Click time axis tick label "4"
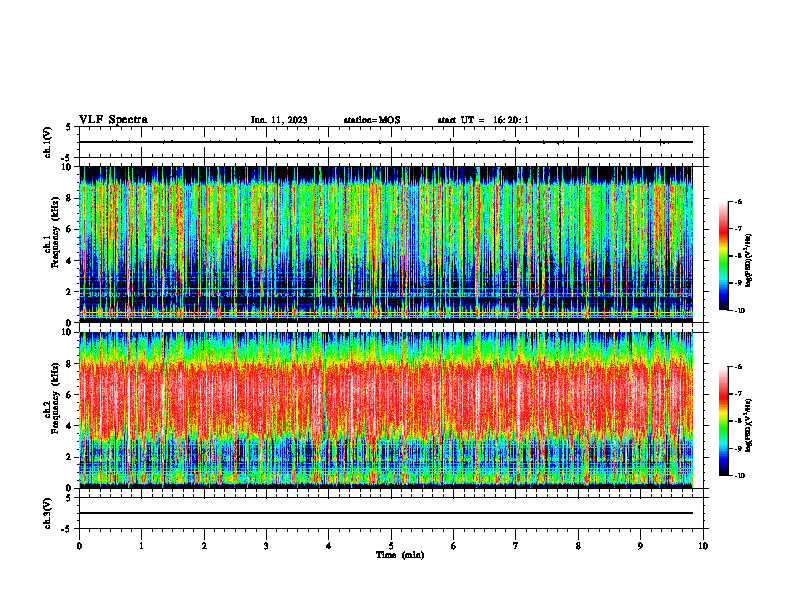The width and height of the screenshot is (792, 612). click(329, 546)
